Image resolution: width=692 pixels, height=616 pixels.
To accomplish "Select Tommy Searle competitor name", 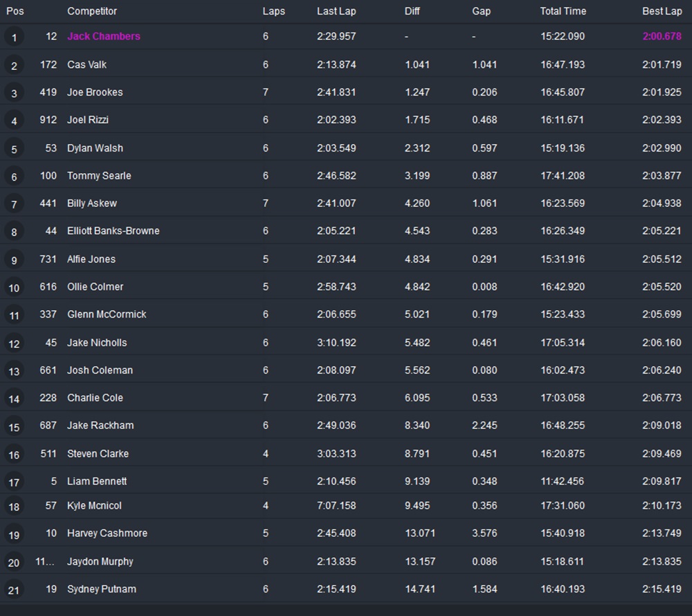I will [x=99, y=175].
